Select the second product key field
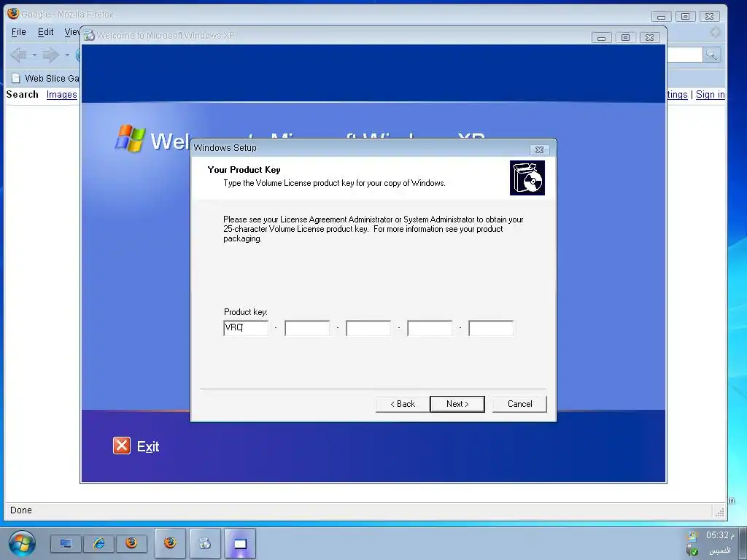747x560 pixels. [x=307, y=327]
